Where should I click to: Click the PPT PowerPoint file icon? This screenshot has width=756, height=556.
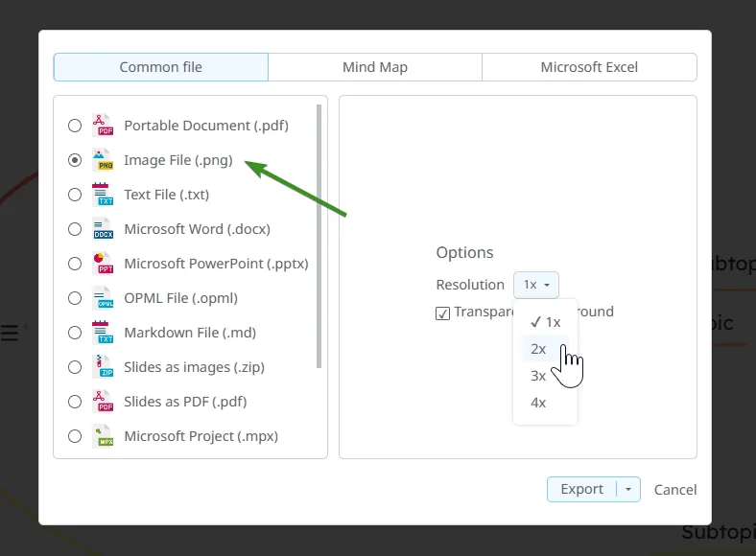point(103,264)
